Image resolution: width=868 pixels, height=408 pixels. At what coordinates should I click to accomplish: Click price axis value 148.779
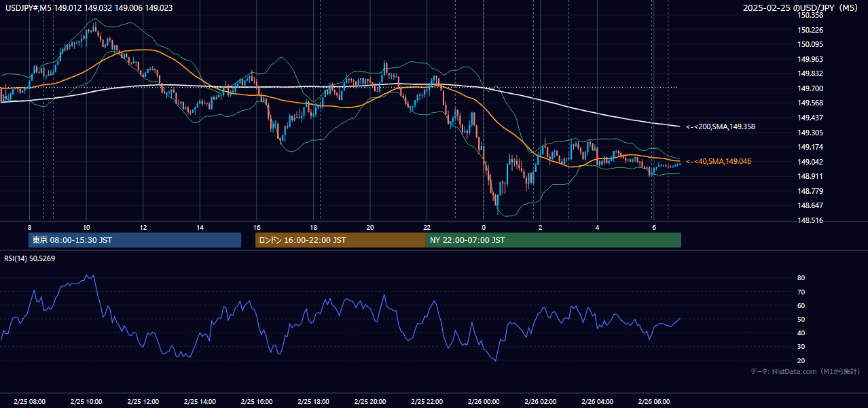pos(810,191)
